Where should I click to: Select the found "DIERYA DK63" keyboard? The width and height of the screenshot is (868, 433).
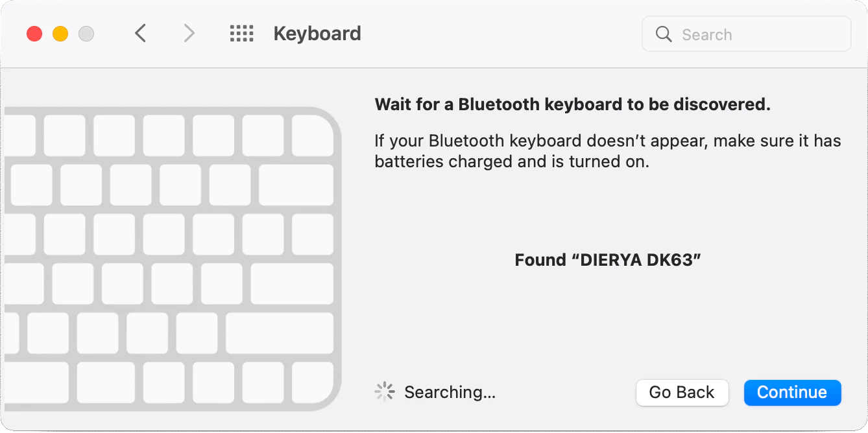click(x=608, y=260)
